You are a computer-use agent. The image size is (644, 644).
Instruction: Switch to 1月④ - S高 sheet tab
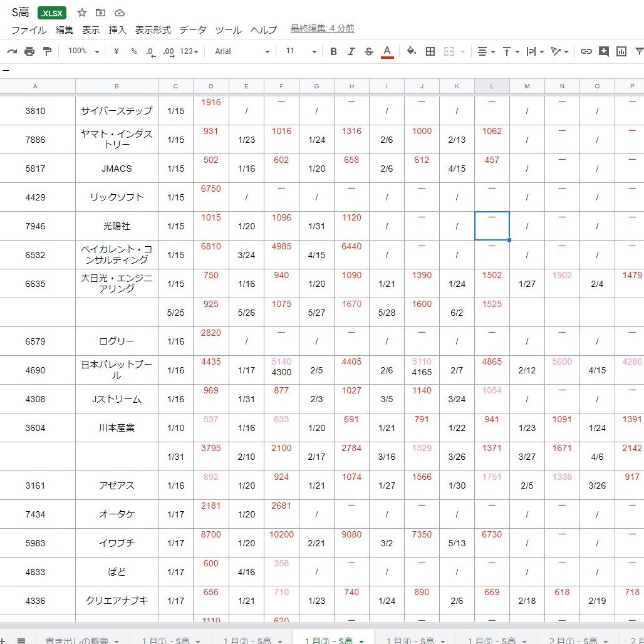click(415, 640)
